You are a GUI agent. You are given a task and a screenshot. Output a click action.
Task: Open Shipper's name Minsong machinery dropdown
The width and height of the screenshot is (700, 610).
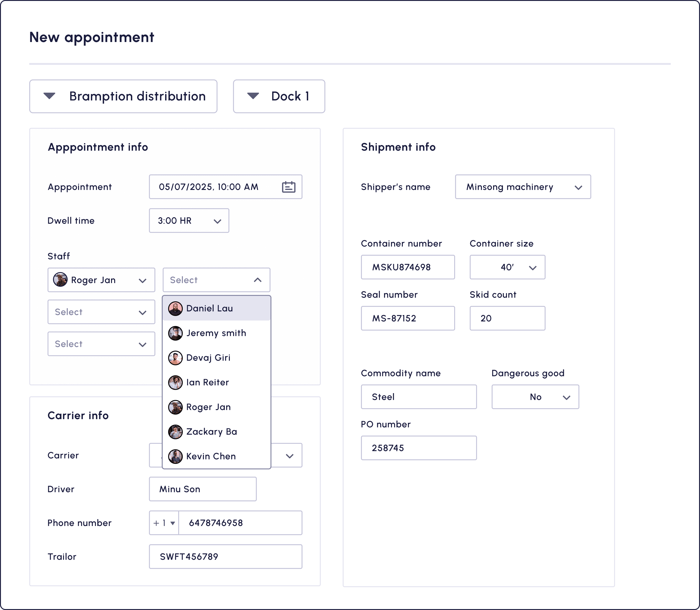point(523,187)
